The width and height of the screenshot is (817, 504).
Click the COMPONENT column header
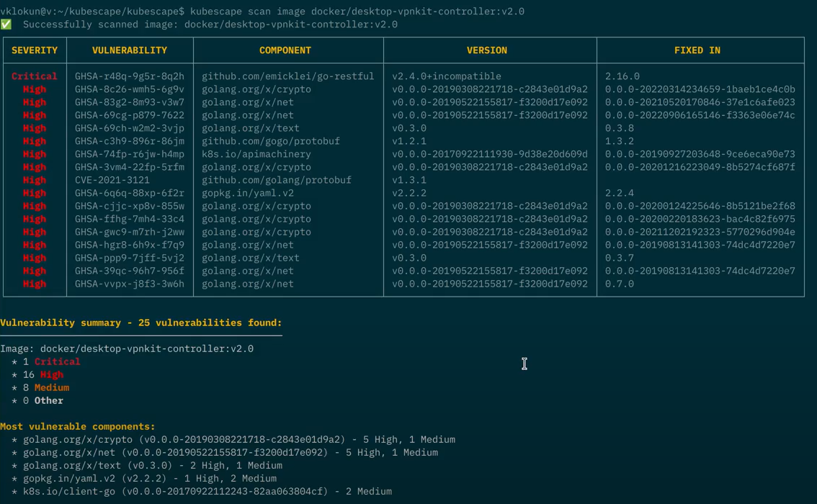(285, 50)
